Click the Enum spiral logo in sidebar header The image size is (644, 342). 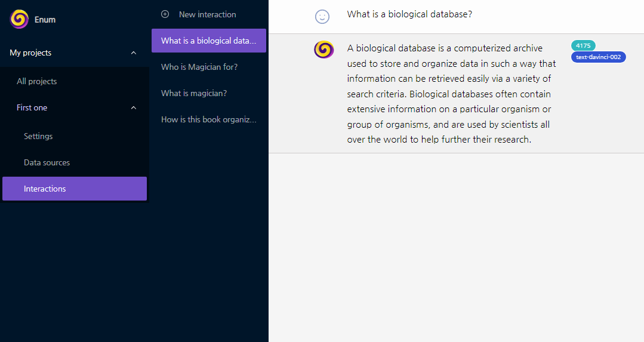20,19
